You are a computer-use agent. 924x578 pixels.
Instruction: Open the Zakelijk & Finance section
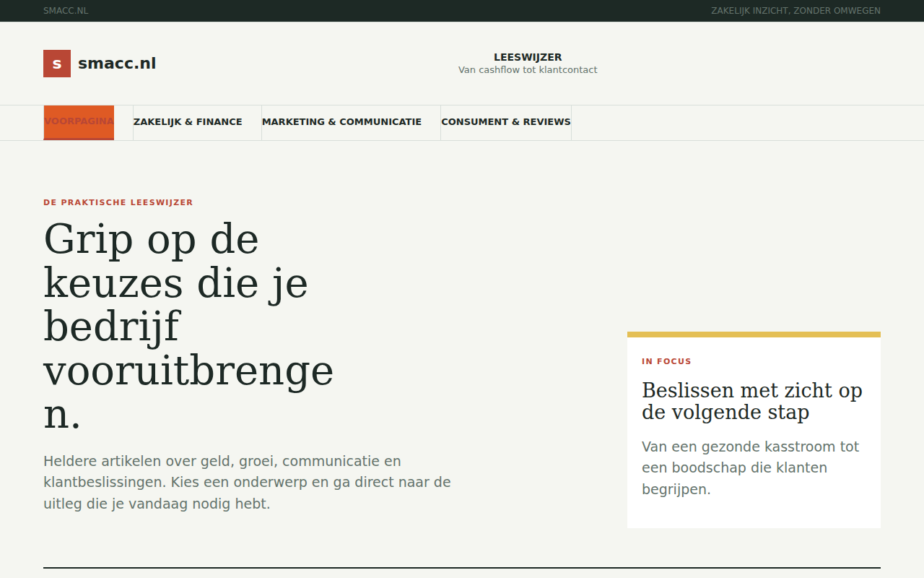[188, 122]
